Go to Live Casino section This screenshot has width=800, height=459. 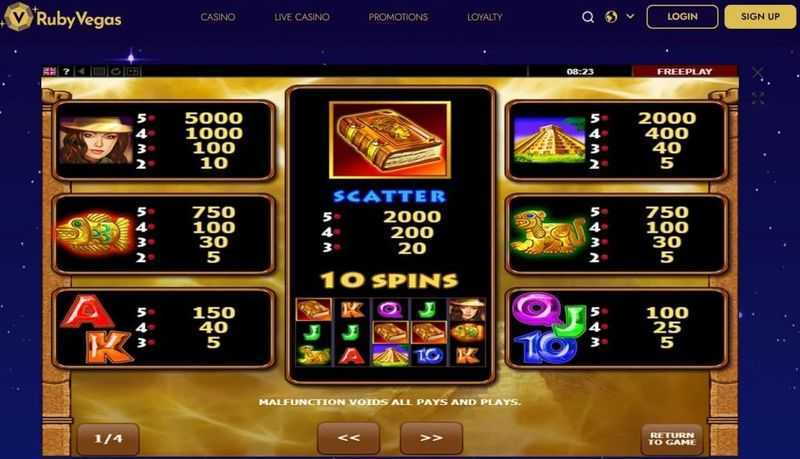(x=302, y=17)
